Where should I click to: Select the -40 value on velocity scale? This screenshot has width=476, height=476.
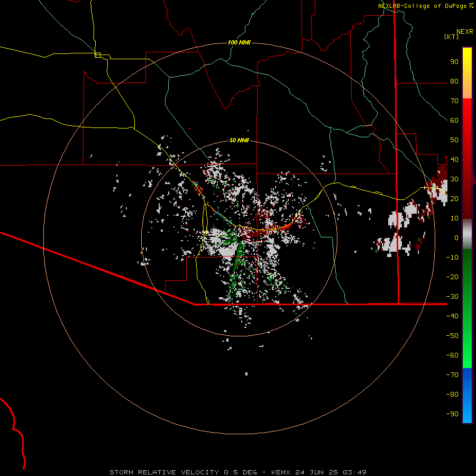(x=452, y=316)
